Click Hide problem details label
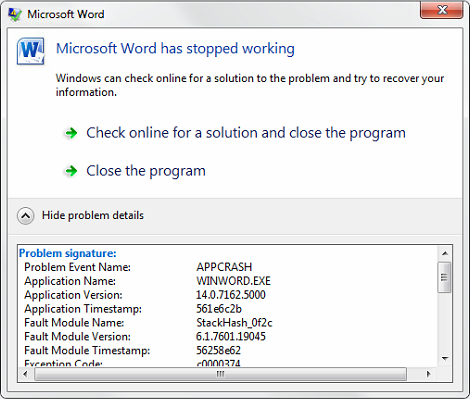This screenshot has height=399, width=470. click(x=93, y=215)
